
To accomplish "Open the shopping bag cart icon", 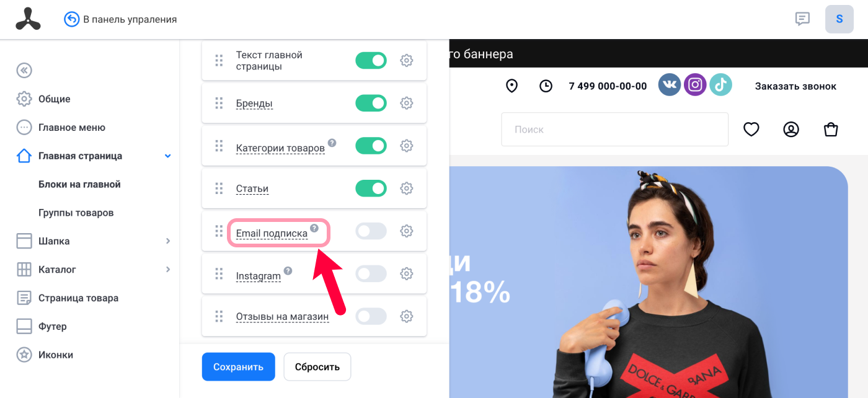I will click(x=831, y=129).
